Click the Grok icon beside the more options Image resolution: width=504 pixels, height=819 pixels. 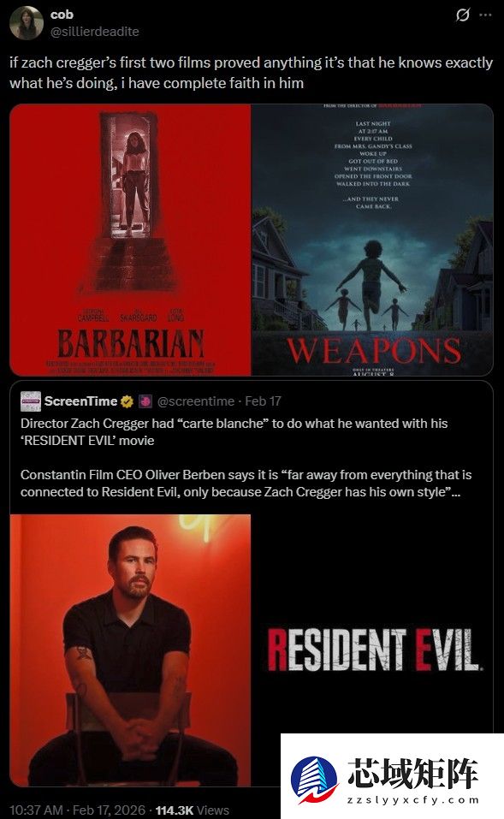462,15
